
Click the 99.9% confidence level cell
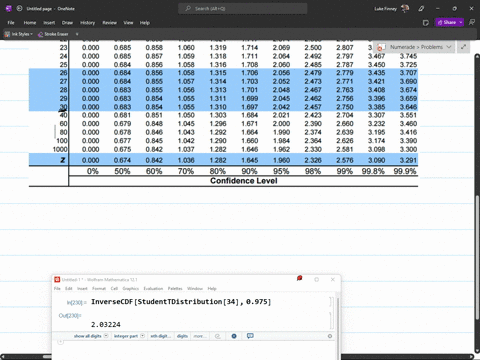(405, 171)
